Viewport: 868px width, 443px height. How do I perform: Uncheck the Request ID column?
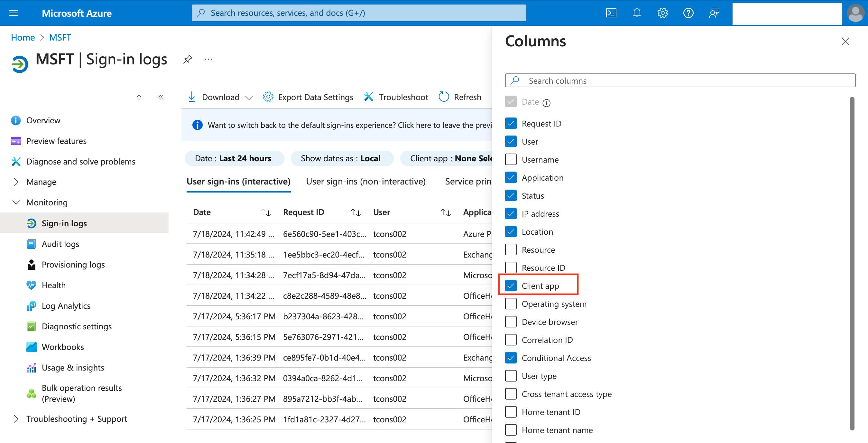pyautogui.click(x=511, y=123)
